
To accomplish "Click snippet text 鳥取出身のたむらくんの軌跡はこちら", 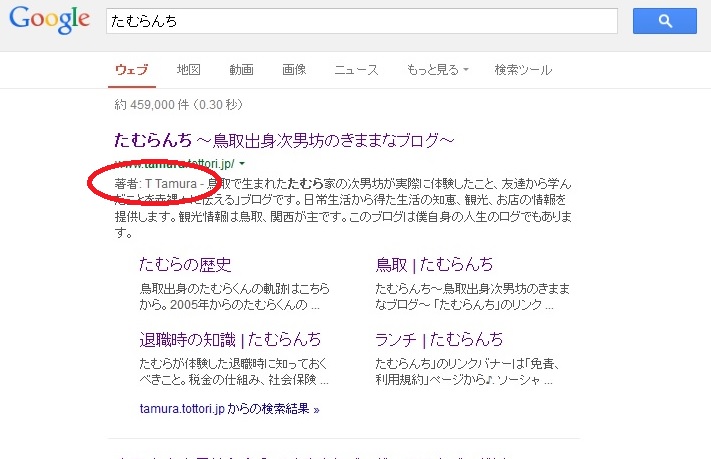I will coord(234,288).
